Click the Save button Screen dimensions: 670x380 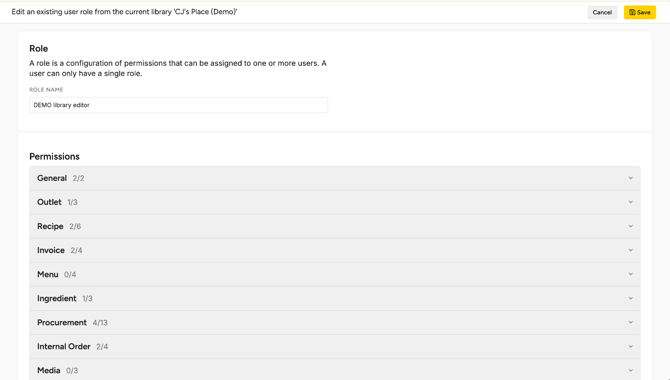[x=639, y=12]
